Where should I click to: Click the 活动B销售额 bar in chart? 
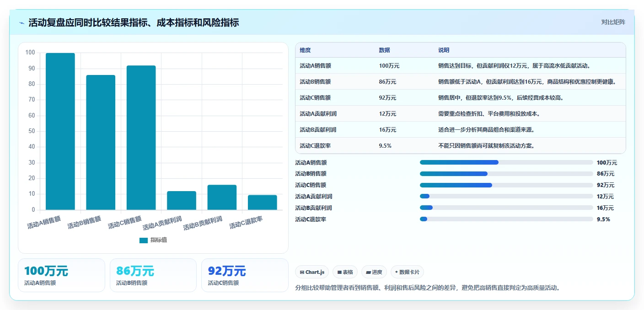(x=101, y=142)
